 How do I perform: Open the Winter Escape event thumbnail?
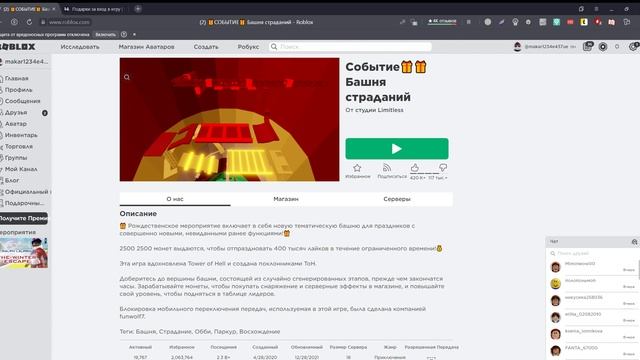[24, 253]
